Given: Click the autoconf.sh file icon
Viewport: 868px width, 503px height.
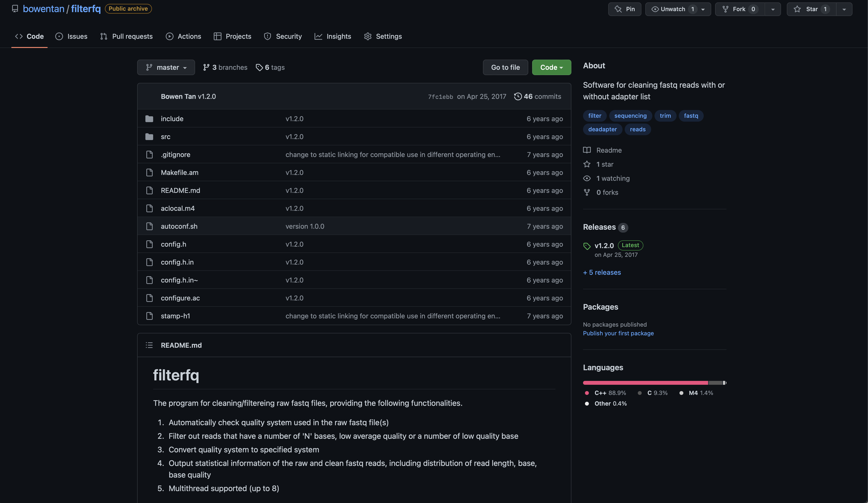Looking at the screenshot, I should coord(149,226).
